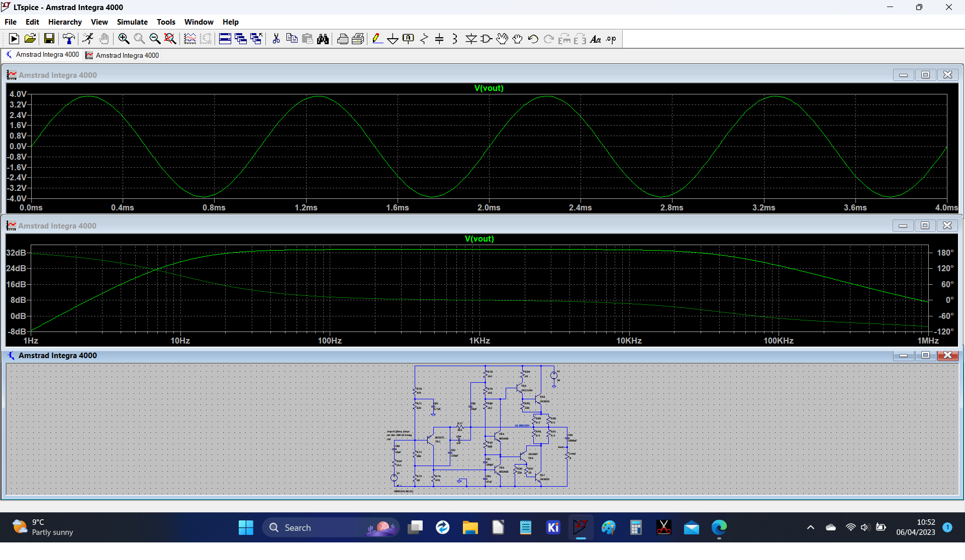The height and width of the screenshot is (560, 965).
Task: Click the autorange plot icon
Action: click(190, 39)
